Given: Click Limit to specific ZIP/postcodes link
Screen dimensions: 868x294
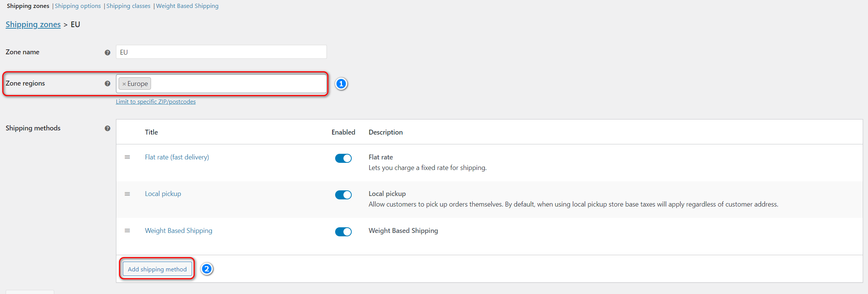Looking at the screenshot, I should click(x=156, y=102).
